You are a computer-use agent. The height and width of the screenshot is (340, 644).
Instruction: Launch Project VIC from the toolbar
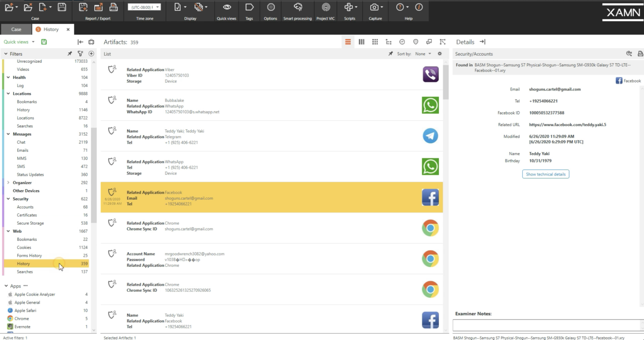pyautogui.click(x=325, y=7)
